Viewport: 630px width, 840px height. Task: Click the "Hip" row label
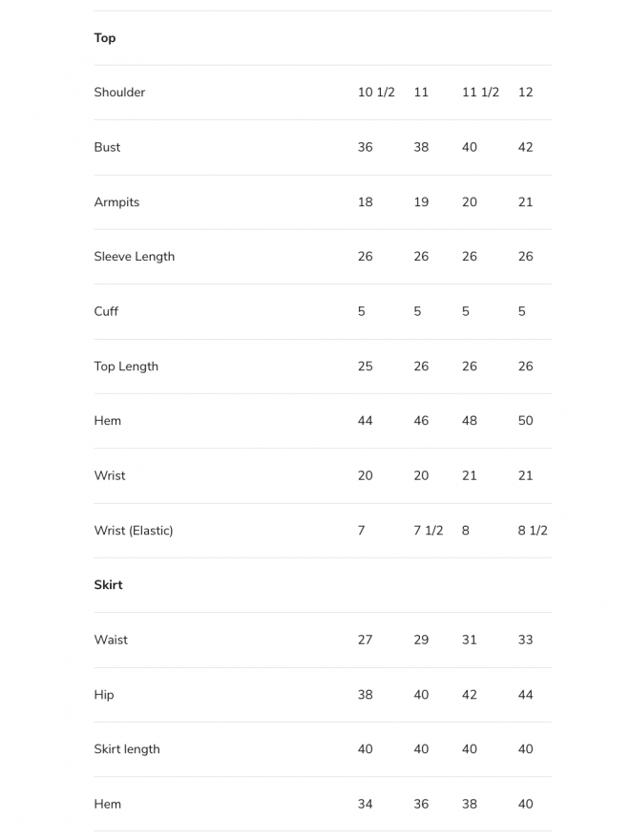pos(104,695)
